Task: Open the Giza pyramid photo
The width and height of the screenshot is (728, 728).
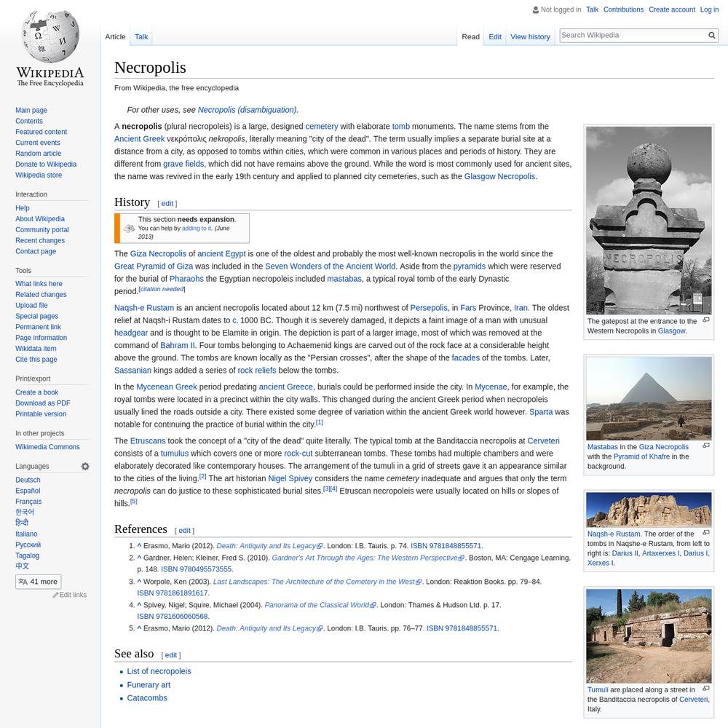Action: point(648,398)
